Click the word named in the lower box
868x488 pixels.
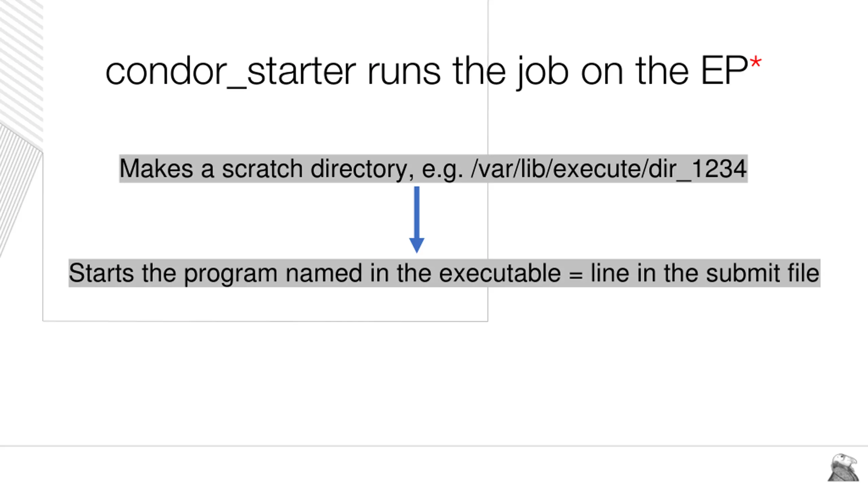[324, 273]
